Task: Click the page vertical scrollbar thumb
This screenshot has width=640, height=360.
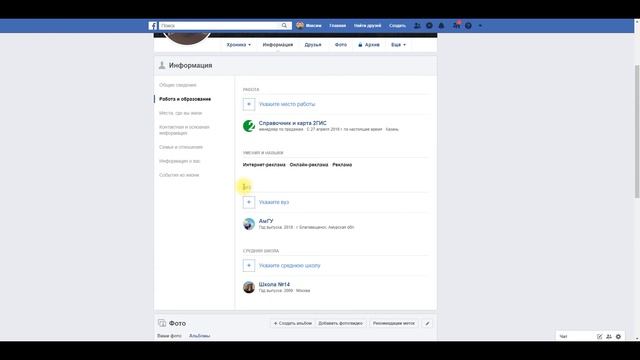Action: tap(637, 131)
